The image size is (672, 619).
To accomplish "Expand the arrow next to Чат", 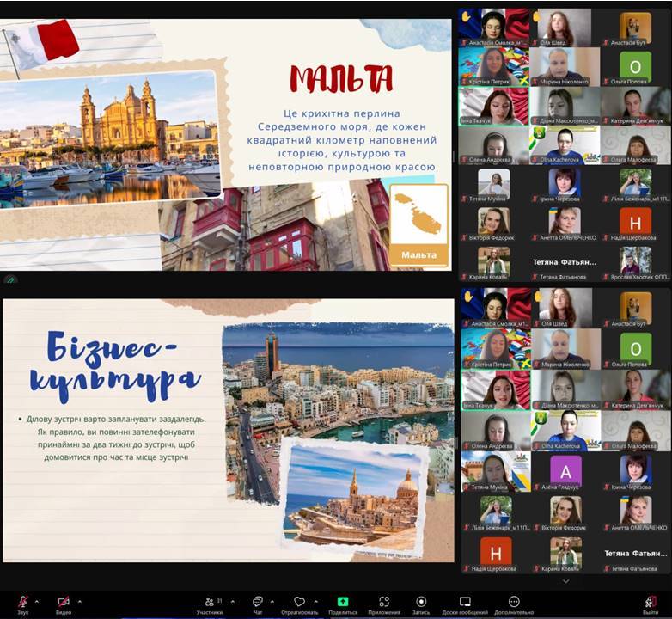I will [273, 601].
